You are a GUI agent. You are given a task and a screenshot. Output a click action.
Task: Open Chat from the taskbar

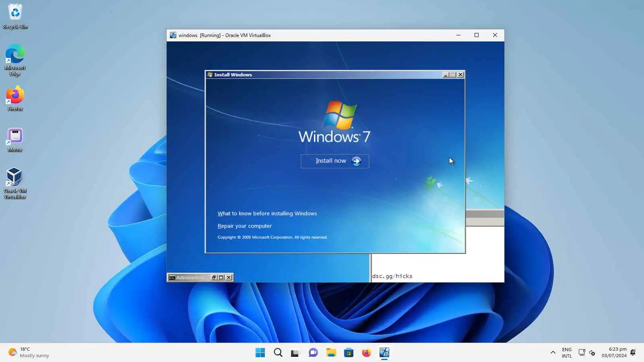(x=313, y=353)
